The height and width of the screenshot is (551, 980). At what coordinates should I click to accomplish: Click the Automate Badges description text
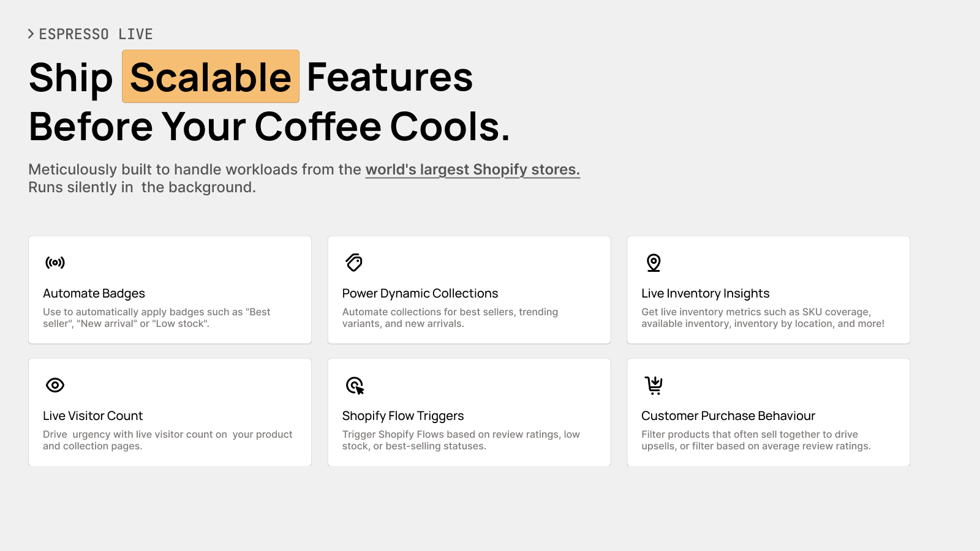coord(156,318)
